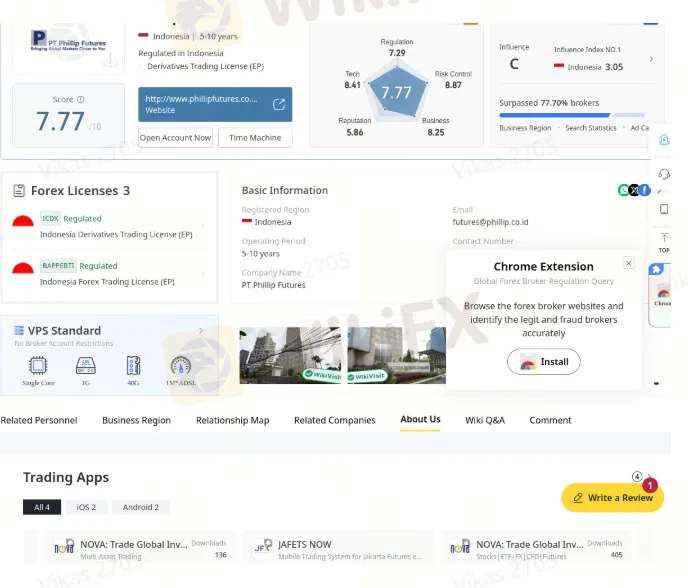The height and width of the screenshot is (588, 688).
Task: Open the Business Region tab
Action: point(136,420)
